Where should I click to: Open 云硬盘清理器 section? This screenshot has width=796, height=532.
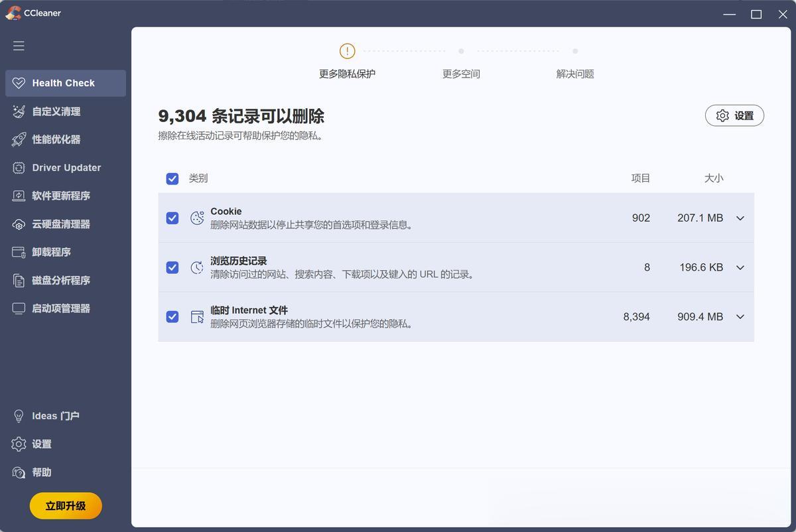pos(66,224)
